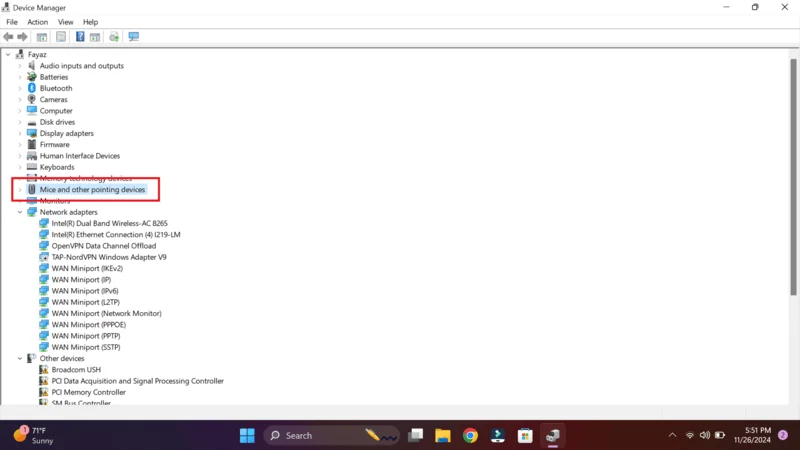Open the Windows Start button
The image size is (800, 450).
pos(247,435)
